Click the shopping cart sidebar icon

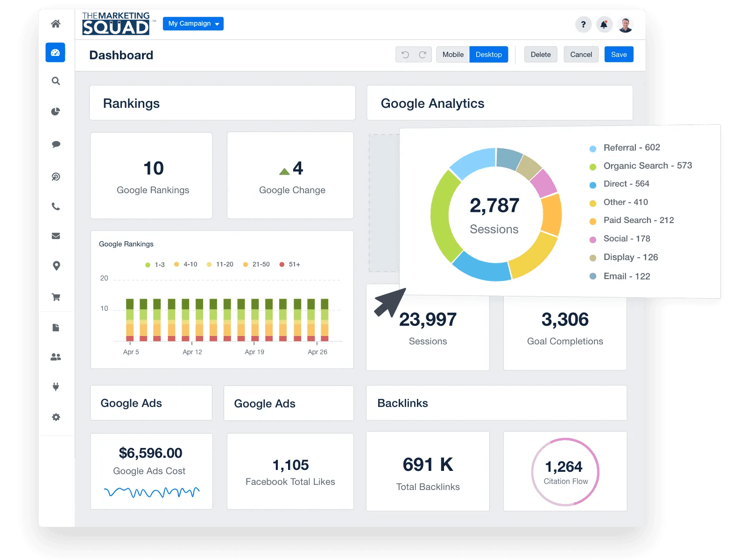pos(56,297)
